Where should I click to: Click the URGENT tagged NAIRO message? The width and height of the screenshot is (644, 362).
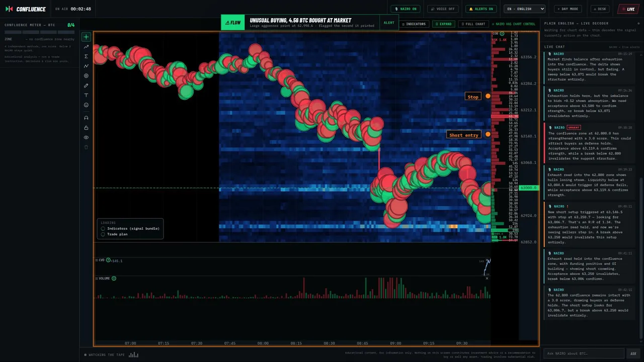click(589, 143)
